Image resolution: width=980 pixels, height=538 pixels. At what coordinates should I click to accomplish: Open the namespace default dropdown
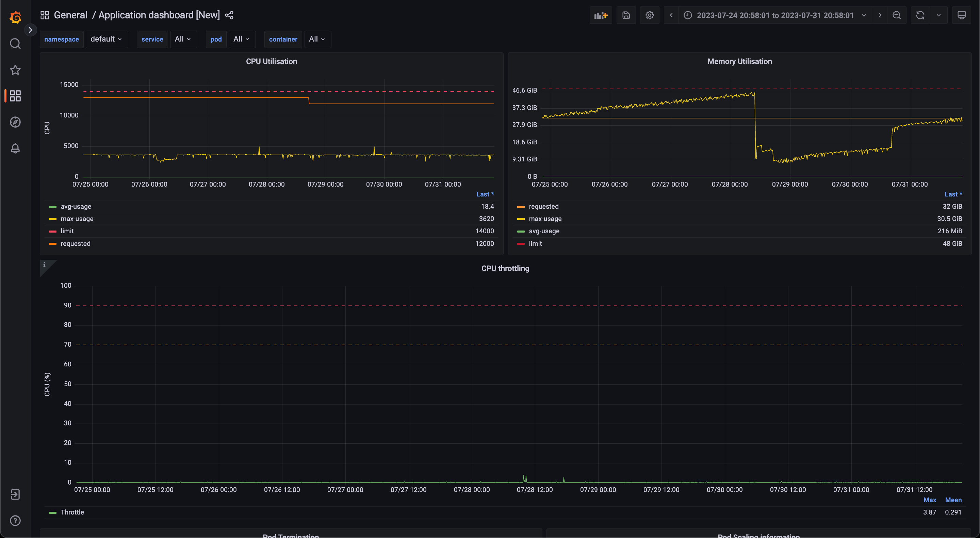tap(106, 39)
